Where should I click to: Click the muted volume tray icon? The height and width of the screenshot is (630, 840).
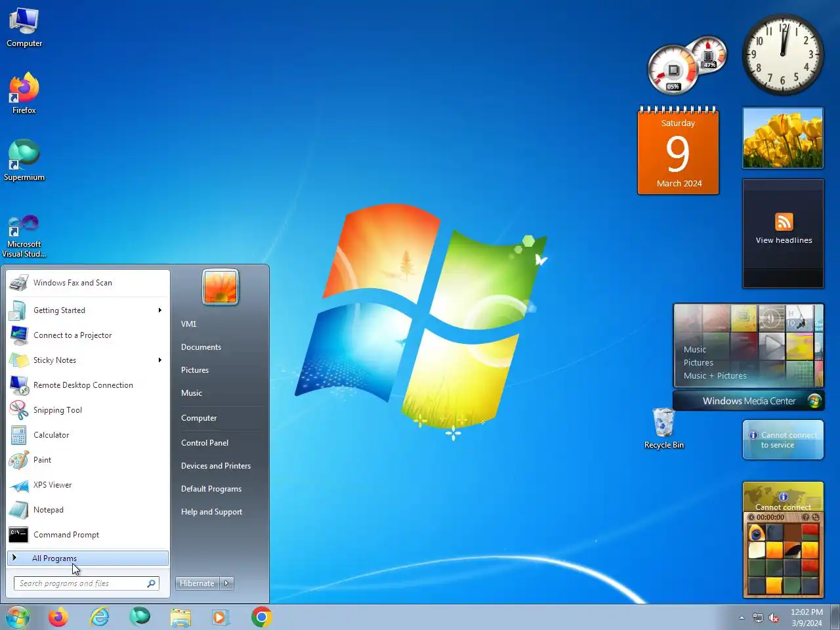774,618
